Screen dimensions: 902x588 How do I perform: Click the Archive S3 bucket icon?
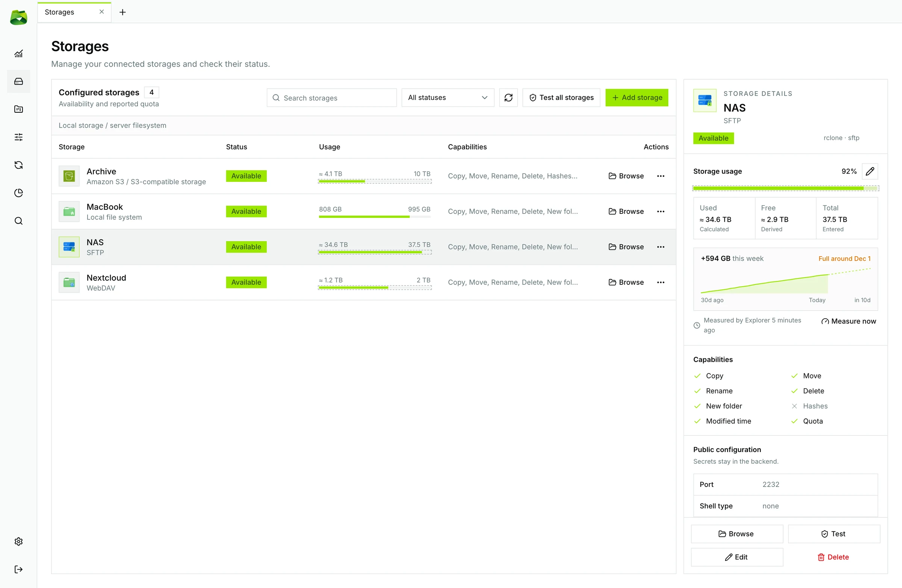point(69,176)
